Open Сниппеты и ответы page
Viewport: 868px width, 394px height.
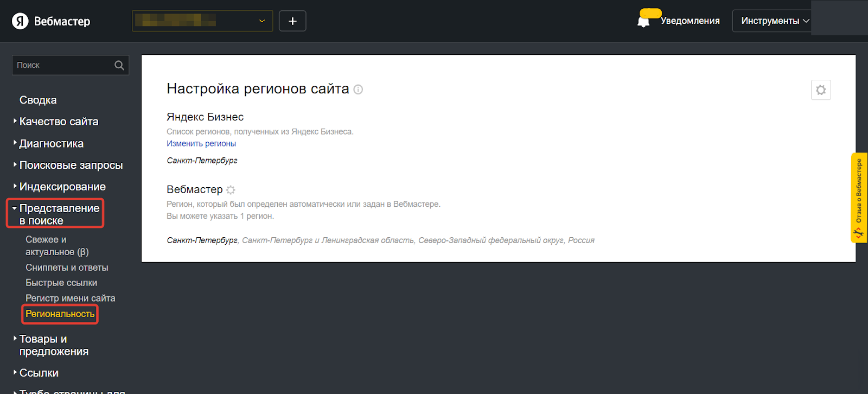(67, 268)
